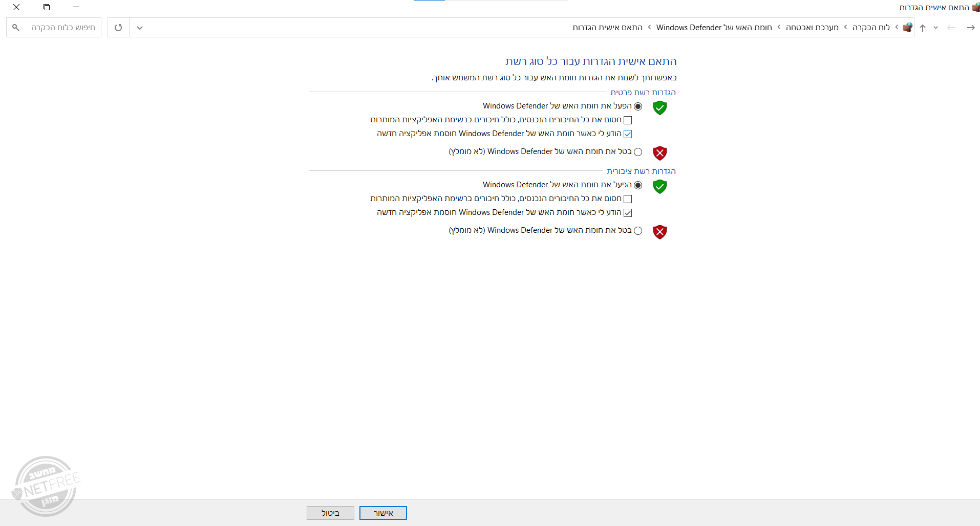Uncheck private network 'הודע לי' notification checkbox

click(628, 134)
